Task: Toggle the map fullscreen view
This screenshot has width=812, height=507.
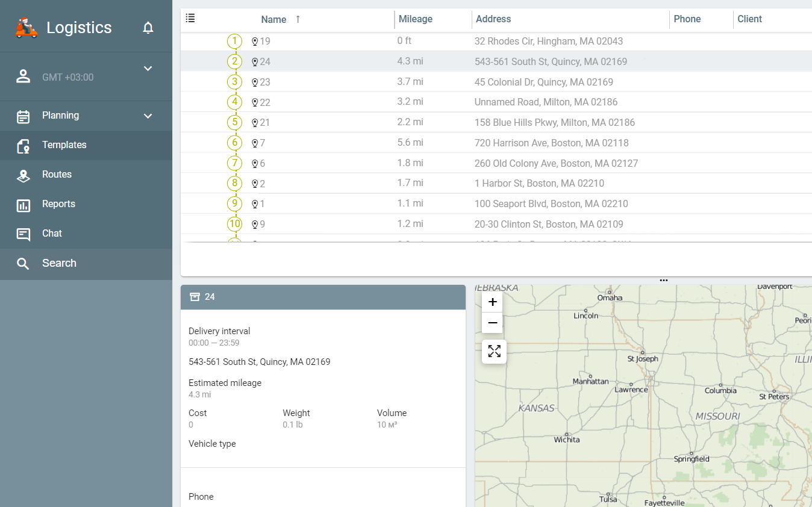Action: (494, 352)
